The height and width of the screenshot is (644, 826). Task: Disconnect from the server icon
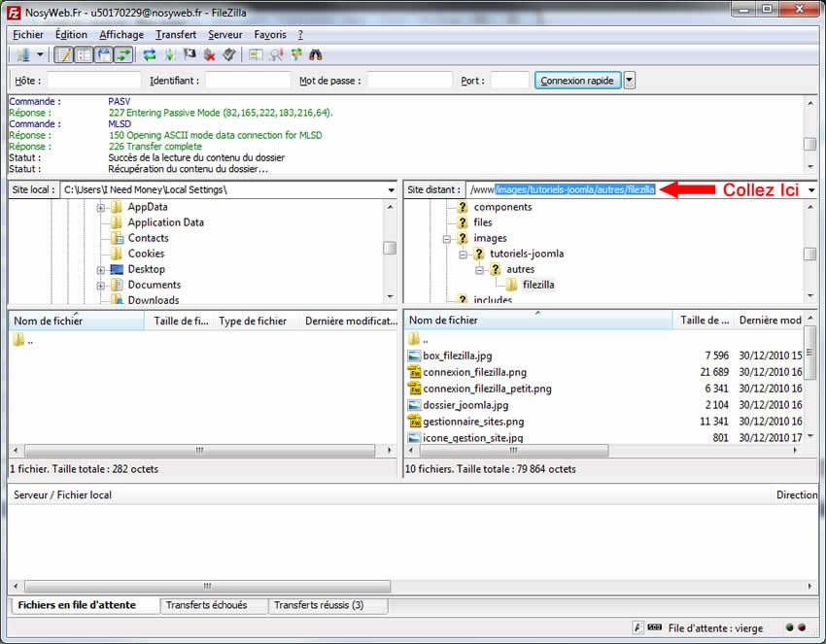click(210, 54)
